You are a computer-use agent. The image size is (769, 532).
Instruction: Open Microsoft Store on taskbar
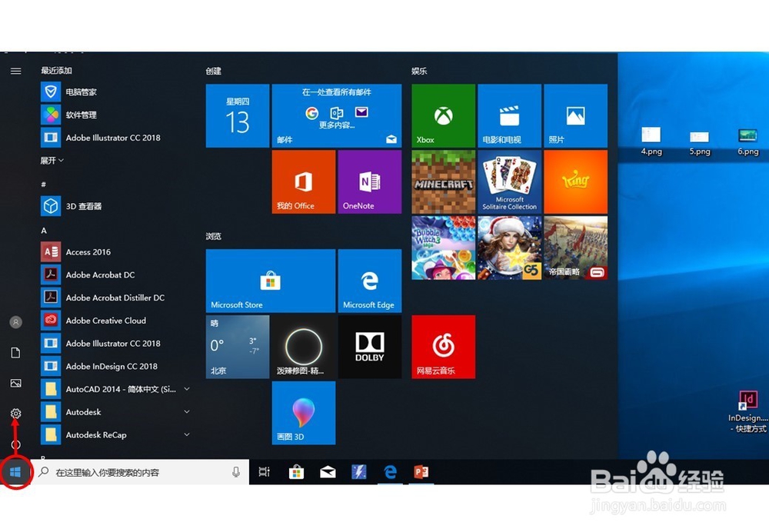click(x=296, y=472)
